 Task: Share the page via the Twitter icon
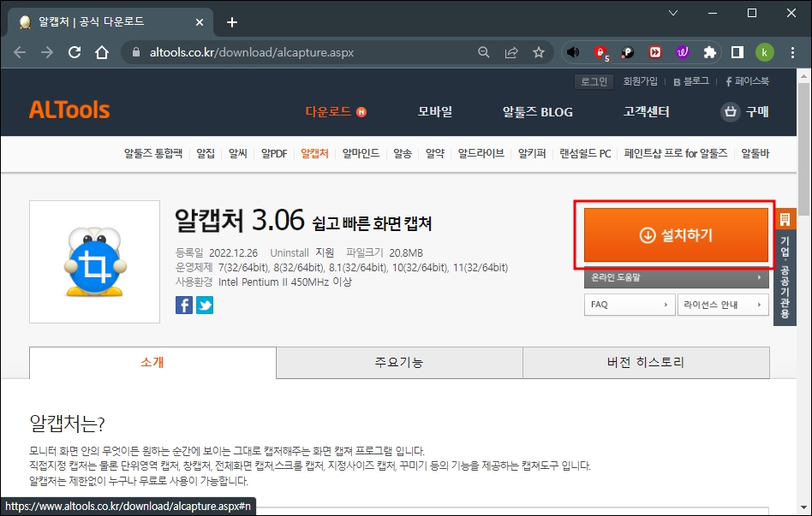[204, 304]
